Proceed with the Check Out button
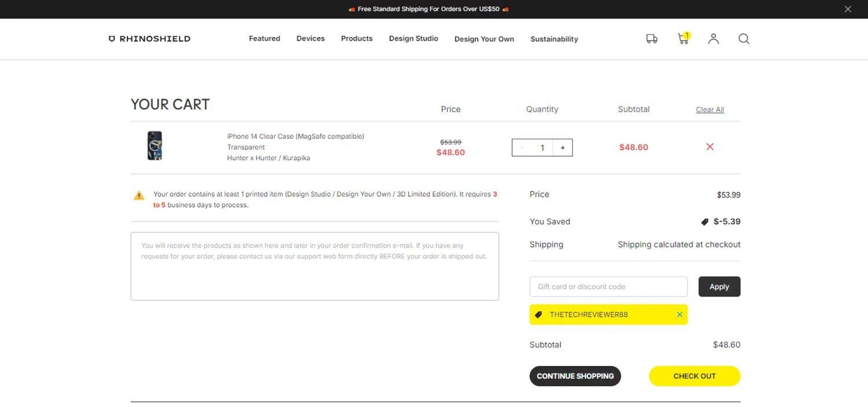 tap(694, 376)
